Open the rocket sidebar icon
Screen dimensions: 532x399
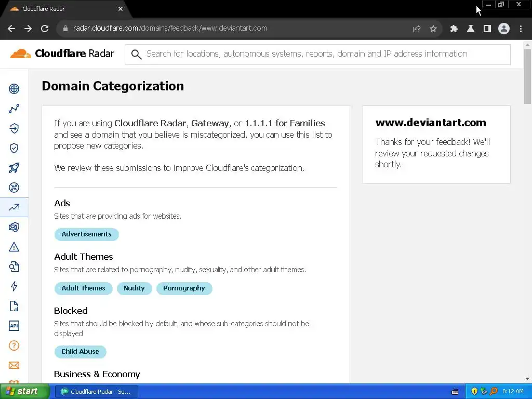point(14,168)
